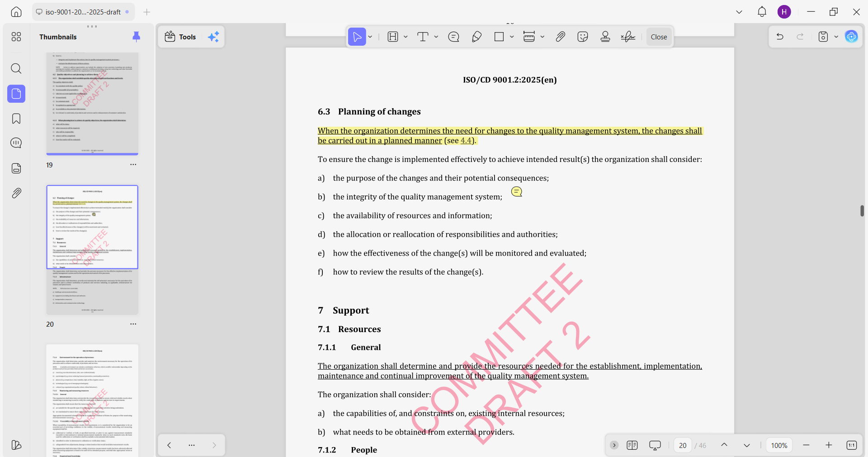Screen dimensions: 868x457
Task: Choose the Select cursor tool
Action: click(x=357, y=37)
